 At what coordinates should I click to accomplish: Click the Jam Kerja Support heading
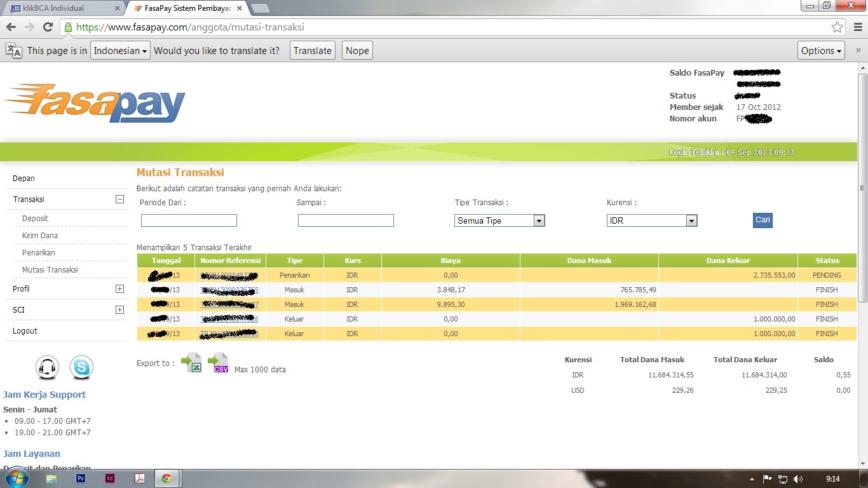pyautogui.click(x=44, y=395)
